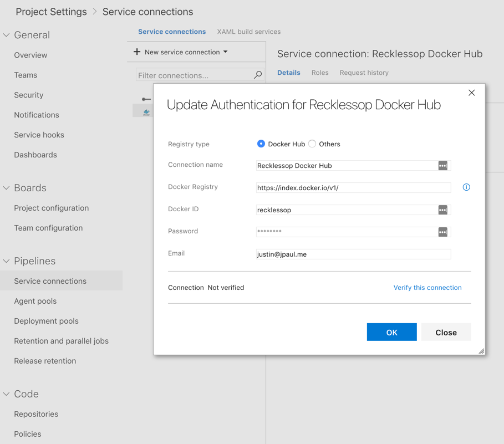This screenshot has width=504, height=444.
Task: Open Security settings
Action: (x=29, y=95)
